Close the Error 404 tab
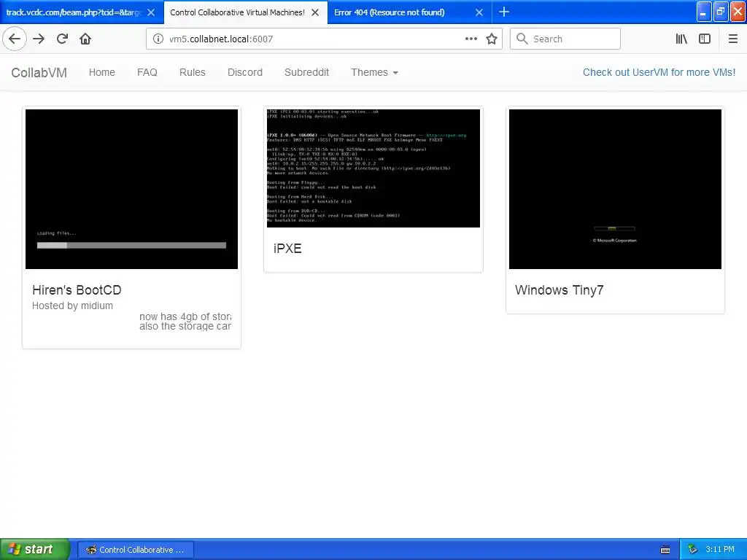The image size is (747, 560). click(479, 12)
